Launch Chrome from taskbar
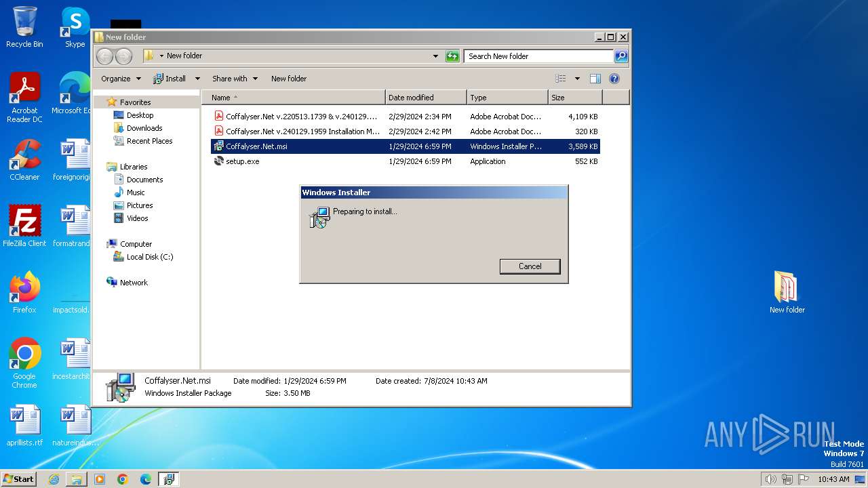The image size is (868, 488). click(x=123, y=479)
